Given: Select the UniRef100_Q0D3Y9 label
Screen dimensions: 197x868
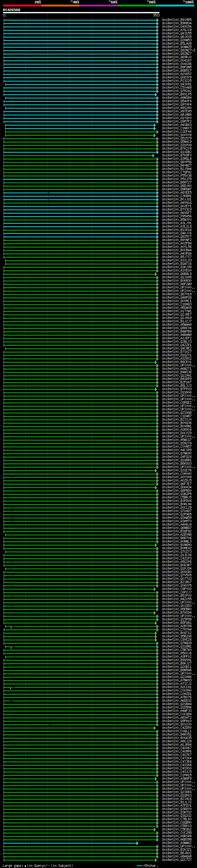Looking at the screenshot, I should [x=176, y=78].
